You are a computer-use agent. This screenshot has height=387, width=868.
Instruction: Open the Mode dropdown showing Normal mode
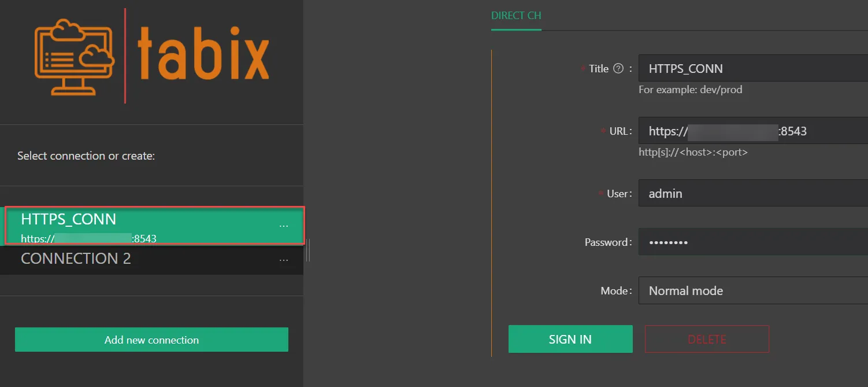click(753, 290)
